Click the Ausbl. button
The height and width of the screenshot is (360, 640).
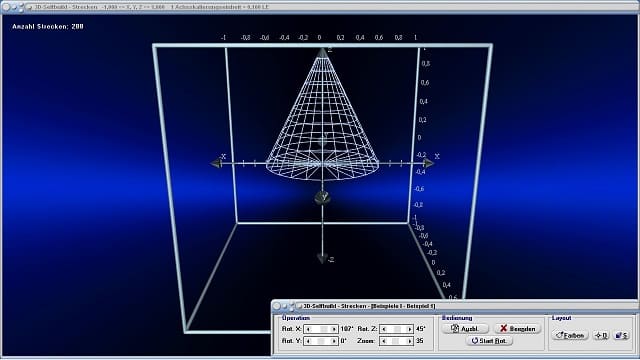[465, 329]
